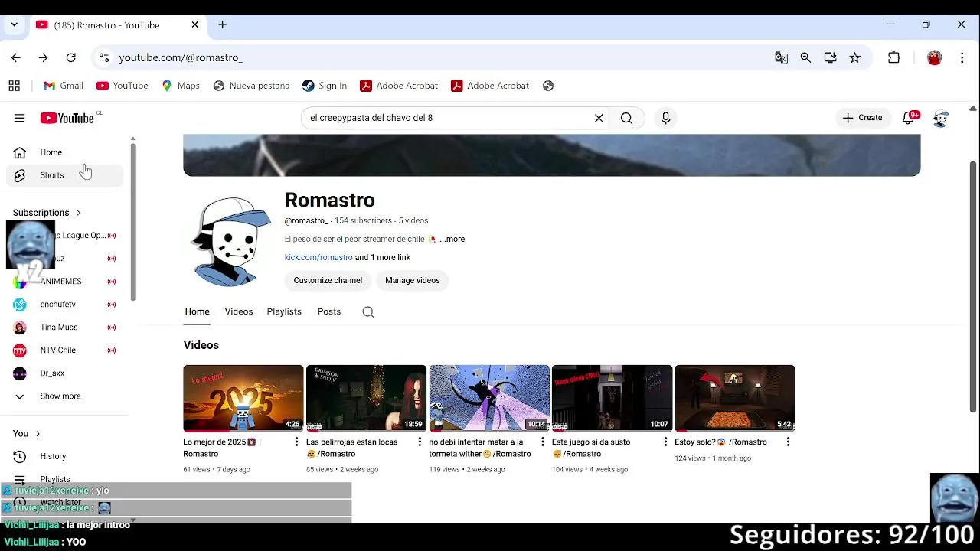Open options for the 'Este juego si da susto' video
Image resolution: width=980 pixels, height=551 pixels.
665,442
